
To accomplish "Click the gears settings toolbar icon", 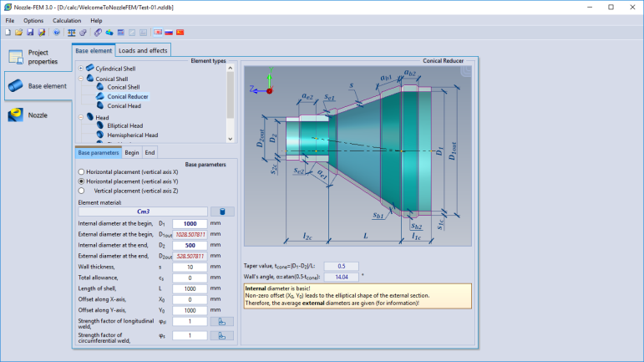I will 83,33.
